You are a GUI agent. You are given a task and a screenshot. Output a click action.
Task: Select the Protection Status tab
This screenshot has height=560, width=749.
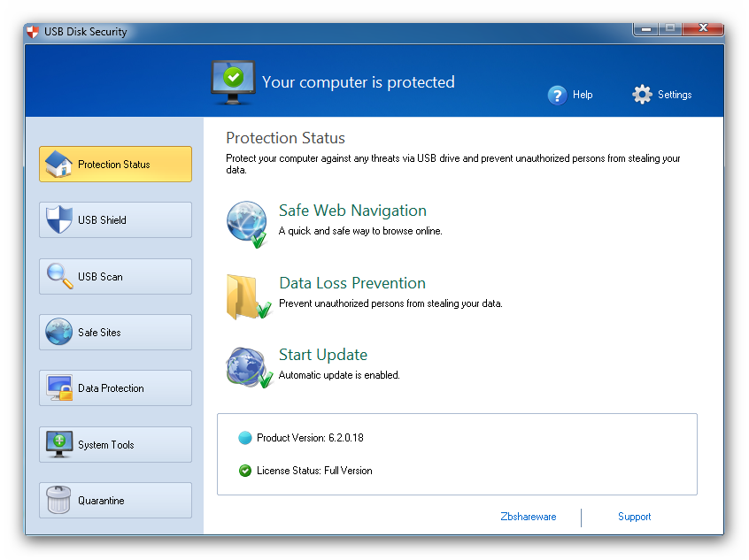point(116,165)
